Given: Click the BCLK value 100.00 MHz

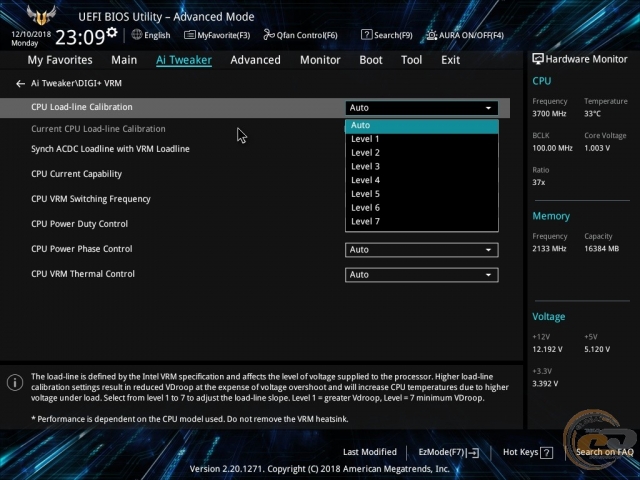Looking at the screenshot, I should 552,148.
